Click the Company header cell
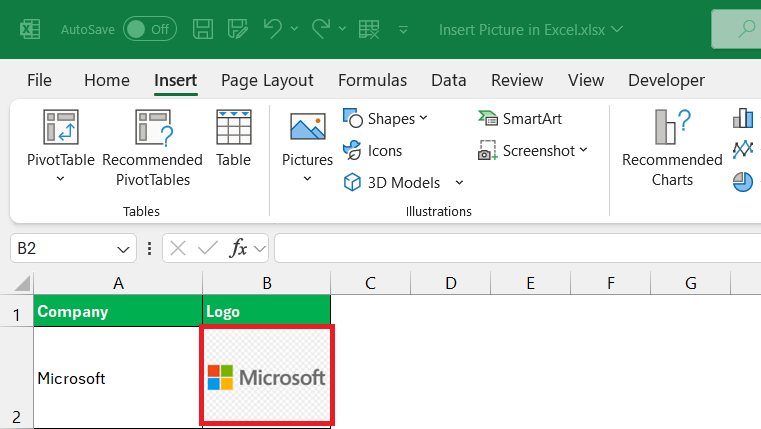Viewport: 761px width, 429px height. (x=118, y=311)
